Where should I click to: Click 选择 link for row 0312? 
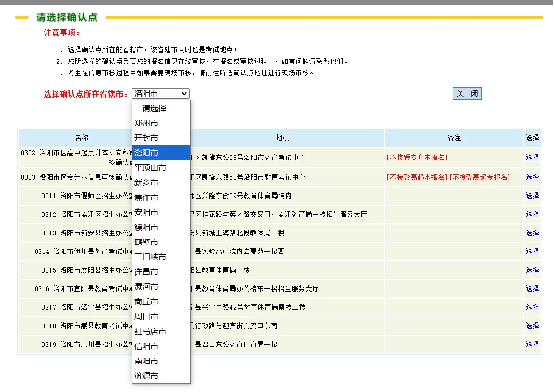[x=532, y=214]
